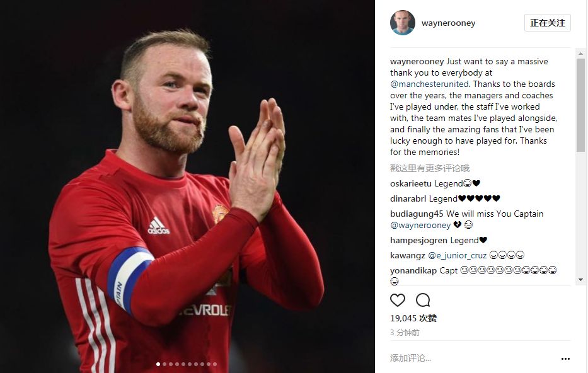Open the three-dot more options menu
Image resolution: width=588 pixels, height=373 pixels.
coord(565,359)
